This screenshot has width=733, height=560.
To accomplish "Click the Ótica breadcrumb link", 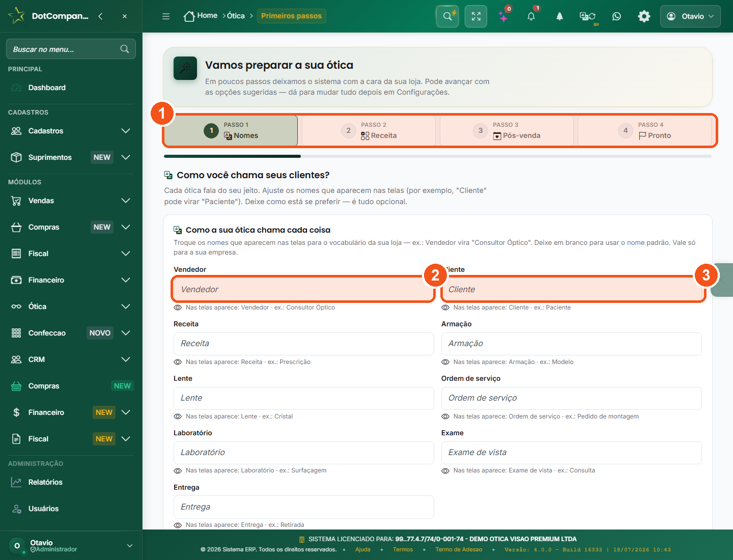I will 236,16.
